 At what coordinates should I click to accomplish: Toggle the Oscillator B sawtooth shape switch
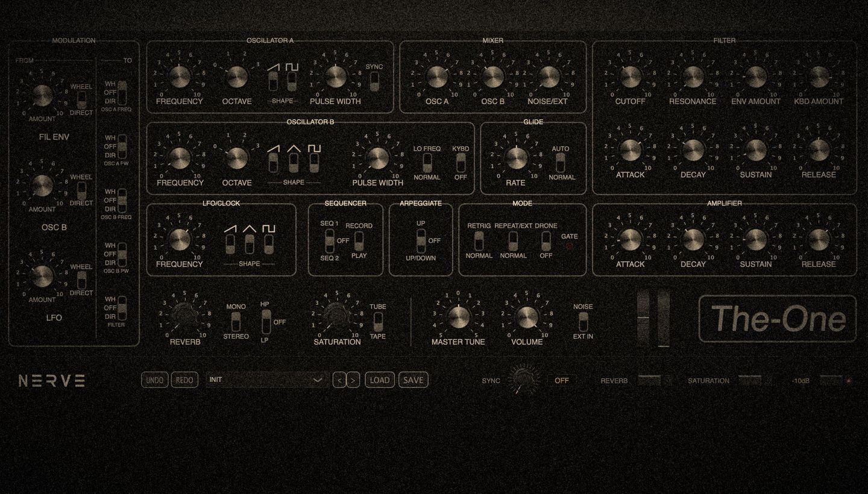click(x=273, y=163)
